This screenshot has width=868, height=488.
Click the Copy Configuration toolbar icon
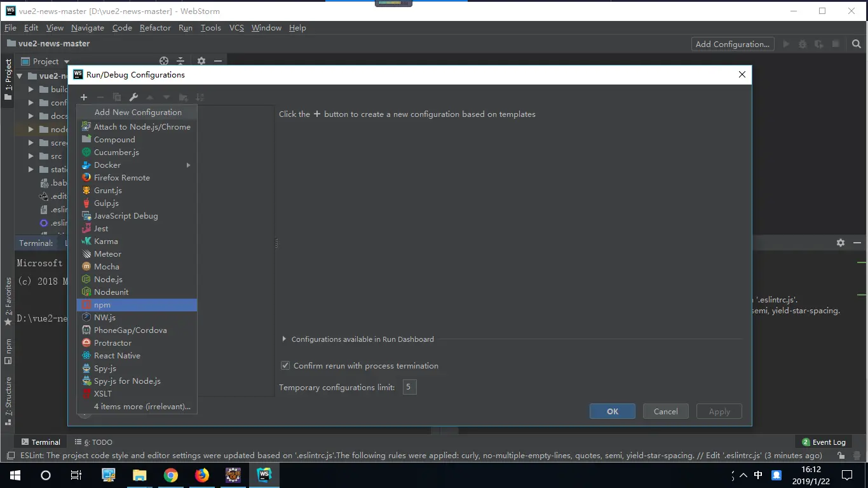coord(117,97)
